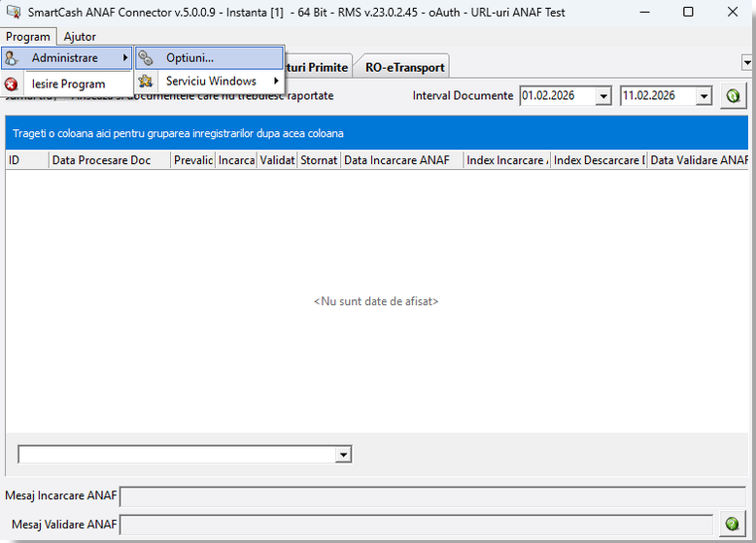Sort by Index Incarcare column header
The height and width of the screenshot is (543, 756).
click(x=506, y=160)
